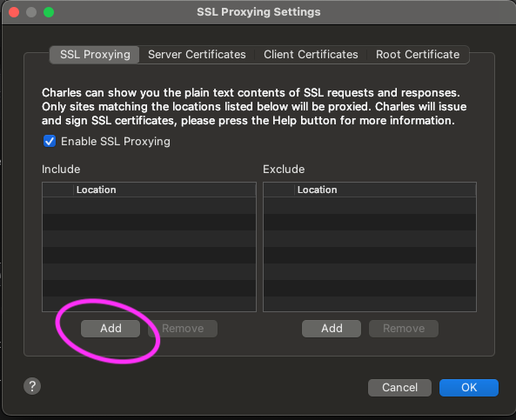The image size is (516, 420).
Task: Click the green zoom window button
Action: point(49,12)
